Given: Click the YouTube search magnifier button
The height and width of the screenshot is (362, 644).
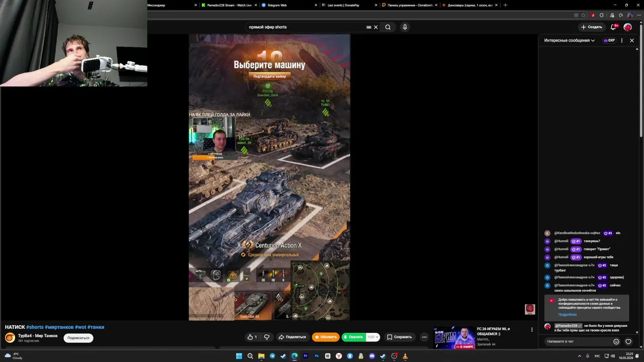Looking at the screenshot, I should coord(388,27).
